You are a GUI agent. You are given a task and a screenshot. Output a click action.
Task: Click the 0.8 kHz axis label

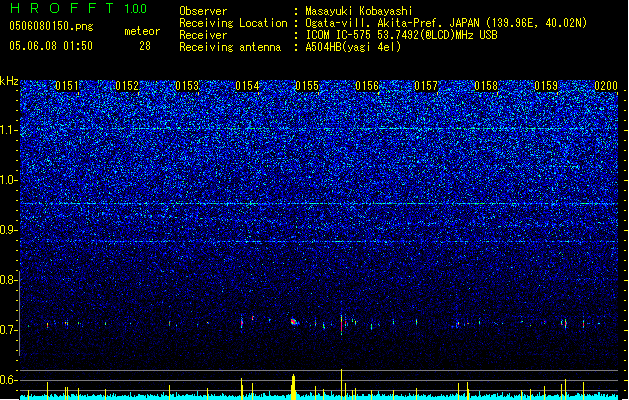click(8, 280)
